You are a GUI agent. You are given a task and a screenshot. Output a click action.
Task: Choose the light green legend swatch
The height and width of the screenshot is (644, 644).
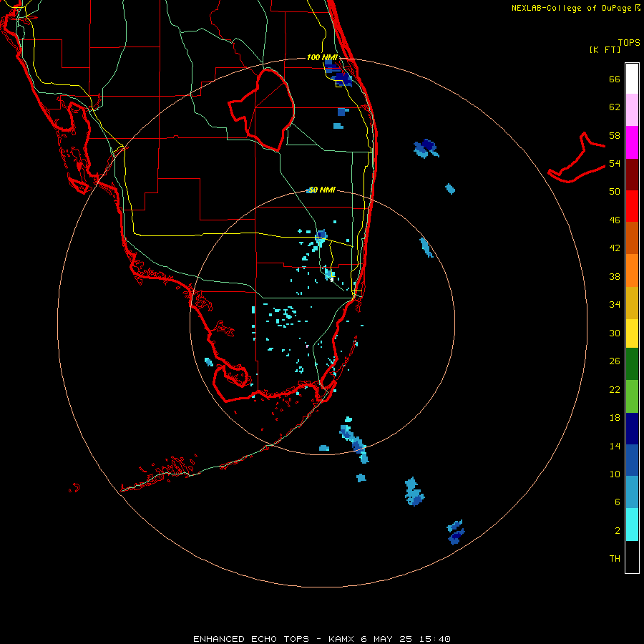coord(632,396)
